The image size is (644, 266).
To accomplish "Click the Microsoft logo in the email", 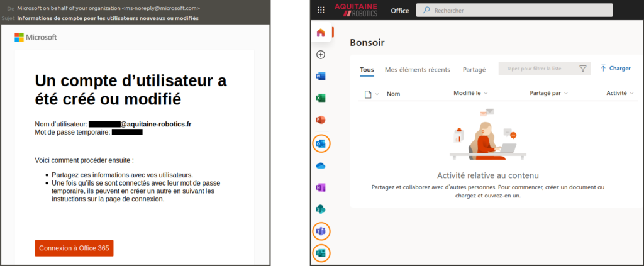I will click(36, 37).
